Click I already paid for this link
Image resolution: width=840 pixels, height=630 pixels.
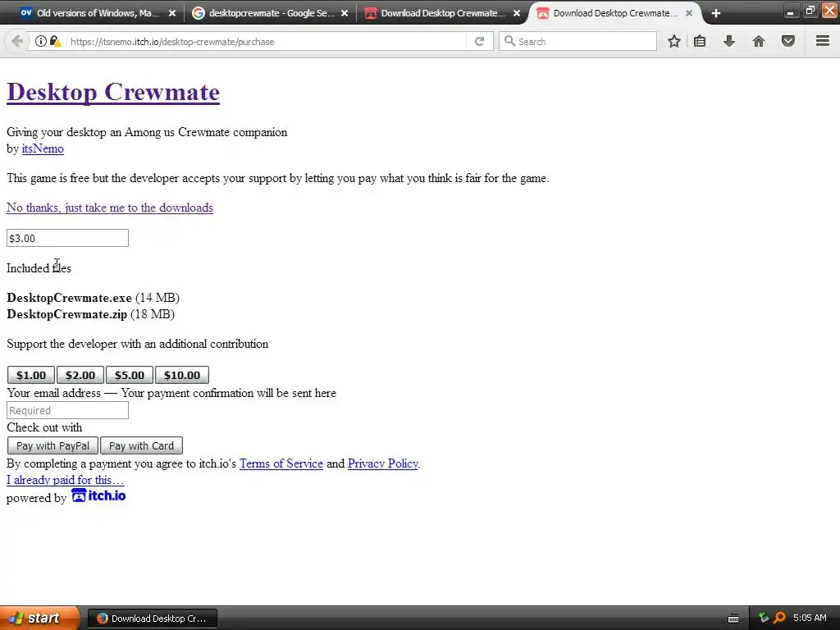[66, 480]
